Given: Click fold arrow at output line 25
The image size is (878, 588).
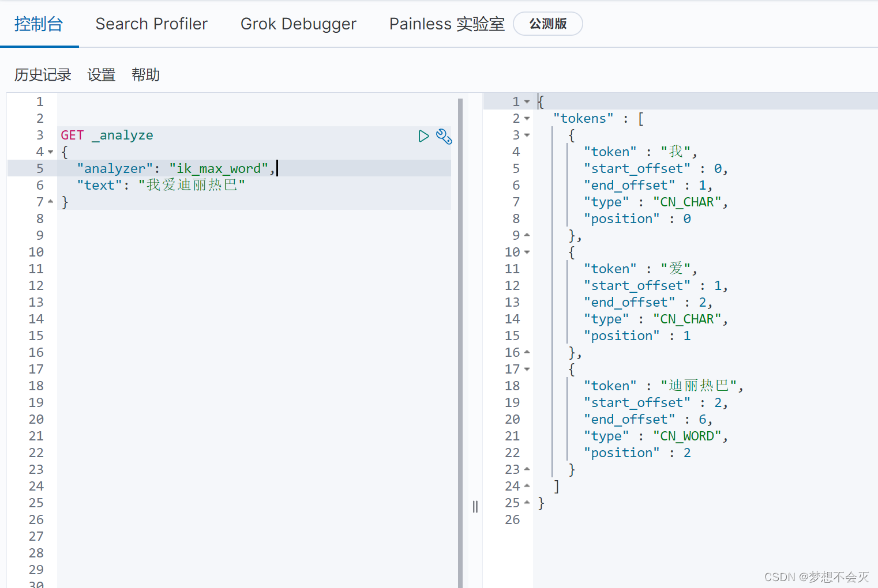Looking at the screenshot, I should pyautogui.click(x=527, y=503).
